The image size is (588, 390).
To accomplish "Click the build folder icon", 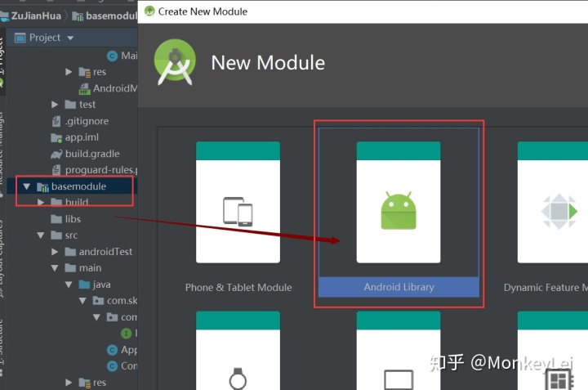I will tap(56, 202).
